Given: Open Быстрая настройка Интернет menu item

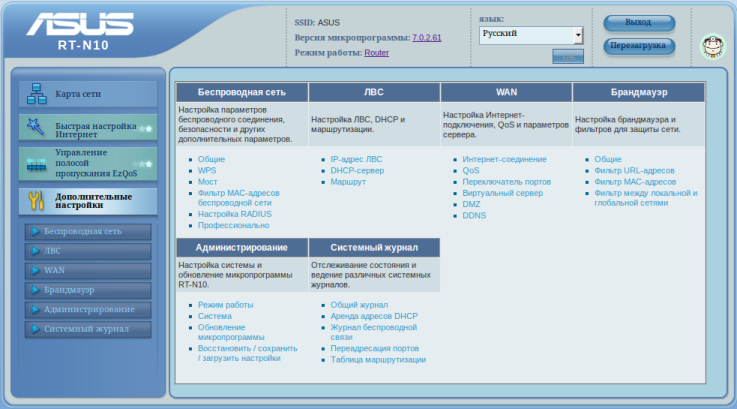Looking at the screenshot, I should 88,127.
